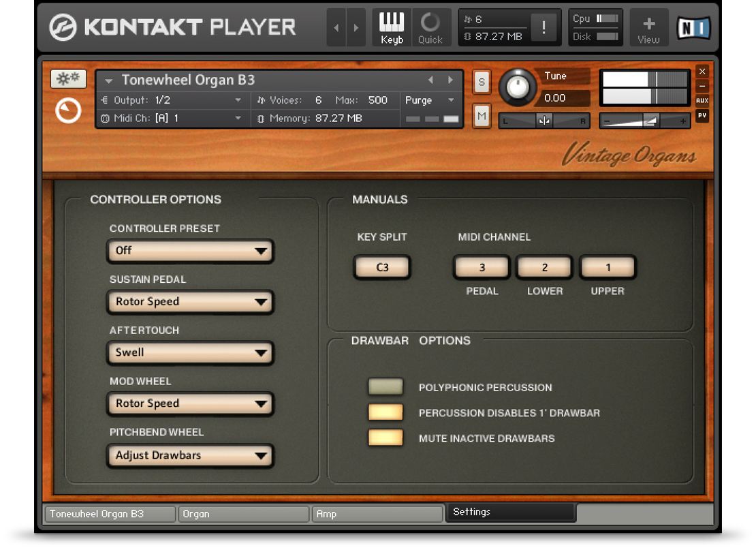Open the Mod Wheel dropdown Rotor Speed

[191, 404]
